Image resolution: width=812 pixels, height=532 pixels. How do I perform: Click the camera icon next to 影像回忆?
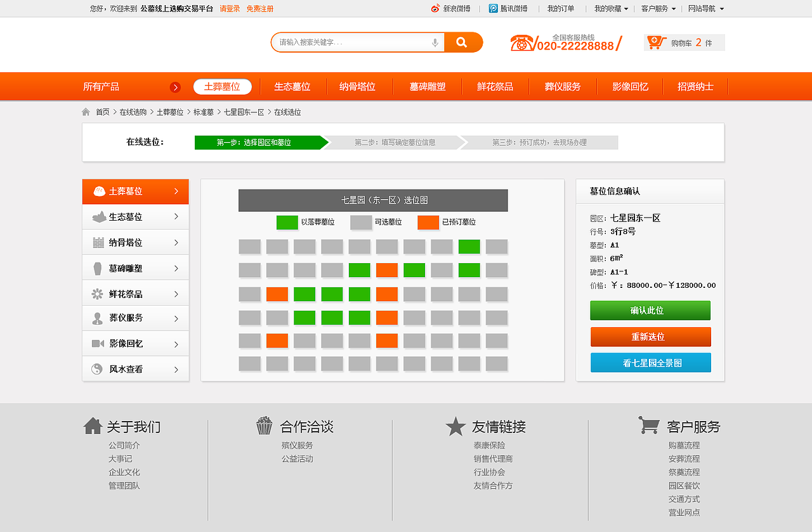click(96, 343)
